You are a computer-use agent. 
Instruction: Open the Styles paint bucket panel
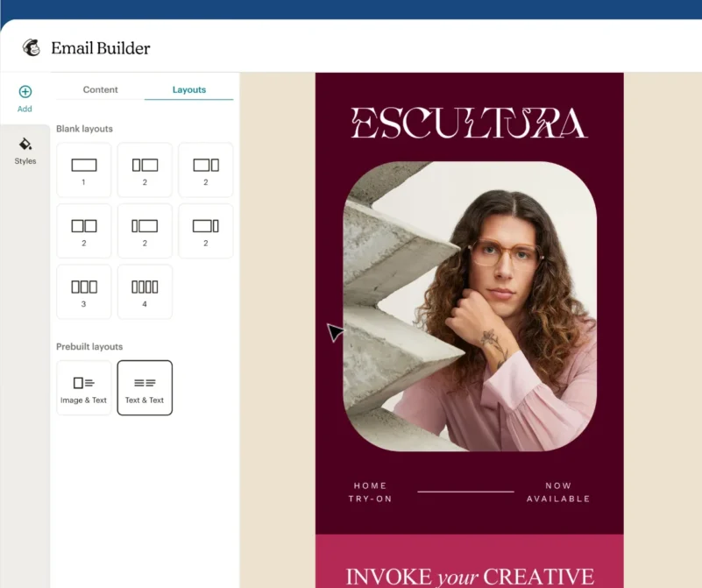click(x=25, y=147)
